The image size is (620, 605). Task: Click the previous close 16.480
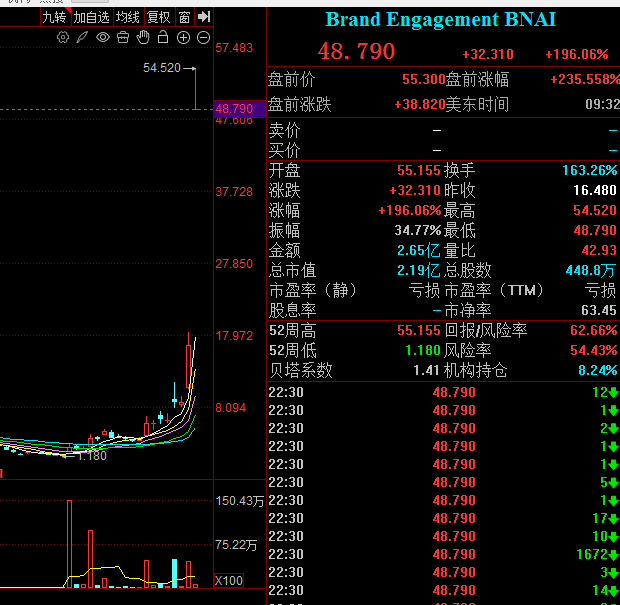click(595, 191)
